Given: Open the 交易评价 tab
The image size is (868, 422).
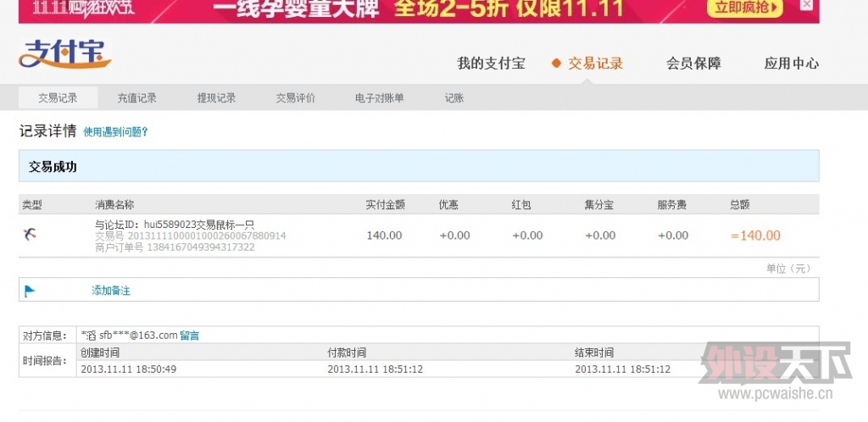Looking at the screenshot, I should (295, 98).
